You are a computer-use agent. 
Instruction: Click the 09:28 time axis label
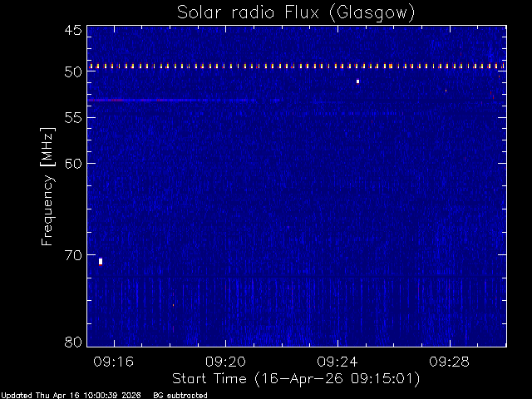point(450,362)
